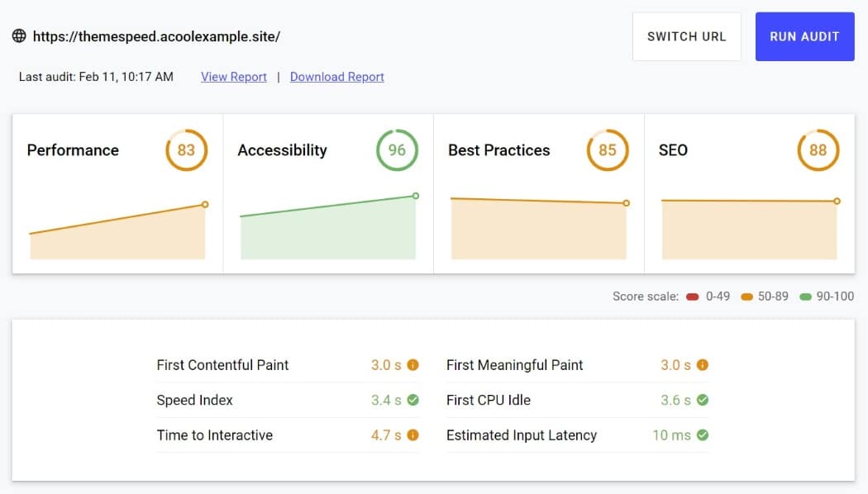Click First Contentful Paint warning info icon
Image resolution: width=868 pixels, height=494 pixels.
pyautogui.click(x=413, y=364)
